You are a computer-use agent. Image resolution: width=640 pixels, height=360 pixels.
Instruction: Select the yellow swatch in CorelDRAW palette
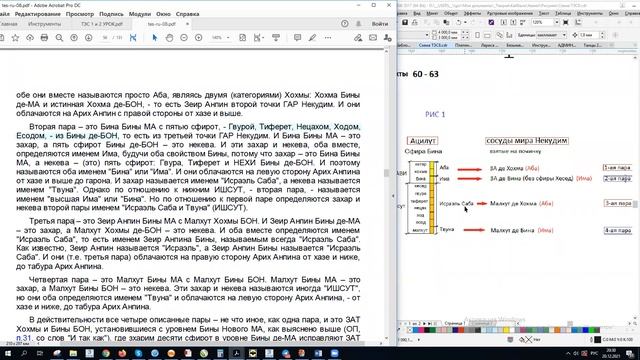point(506,330)
